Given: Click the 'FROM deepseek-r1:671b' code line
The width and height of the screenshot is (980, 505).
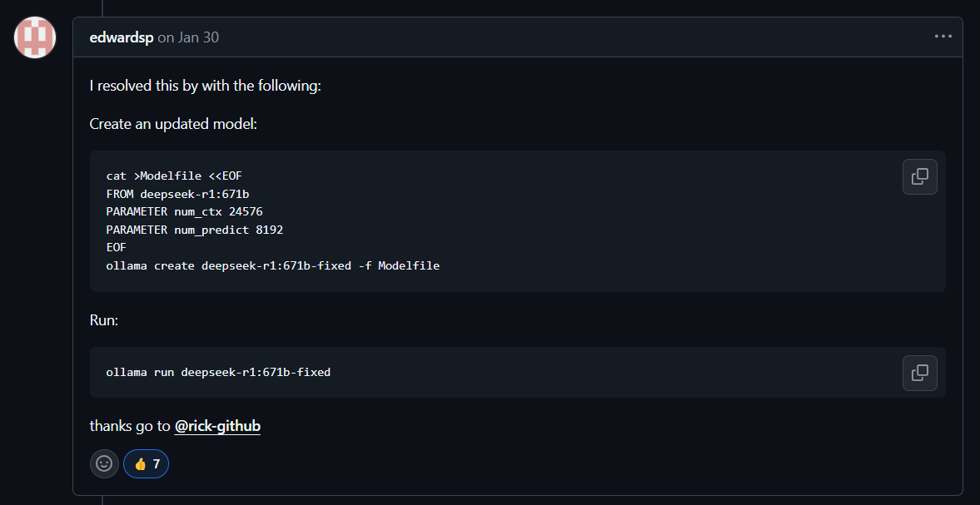Looking at the screenshot, I should point(177,194).
